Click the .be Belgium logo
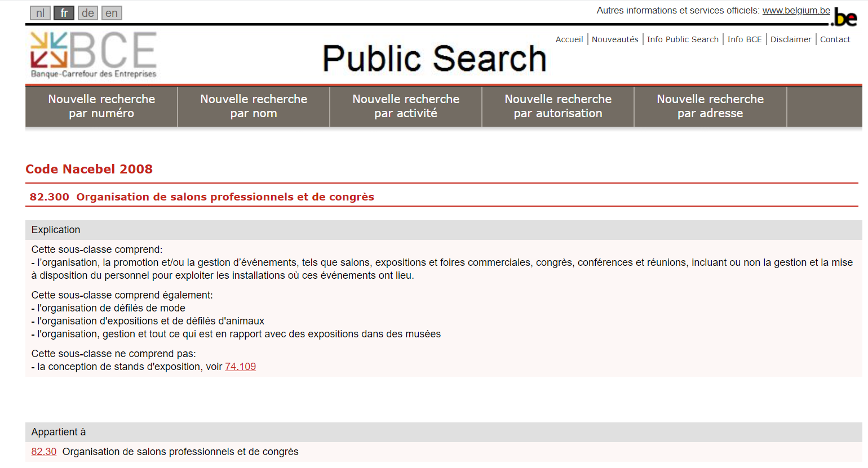The height and width of the screenshot is (468, 868). click(x=845, y=17)
